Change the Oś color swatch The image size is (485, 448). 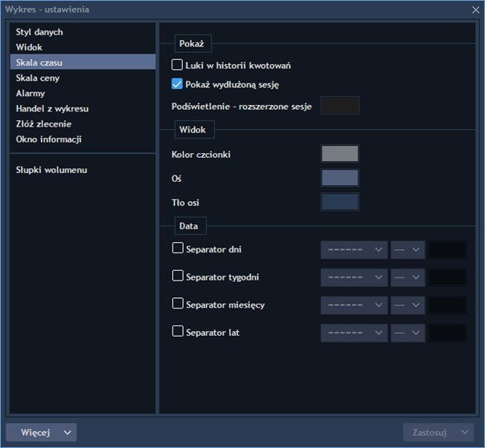tap(340, 178)
